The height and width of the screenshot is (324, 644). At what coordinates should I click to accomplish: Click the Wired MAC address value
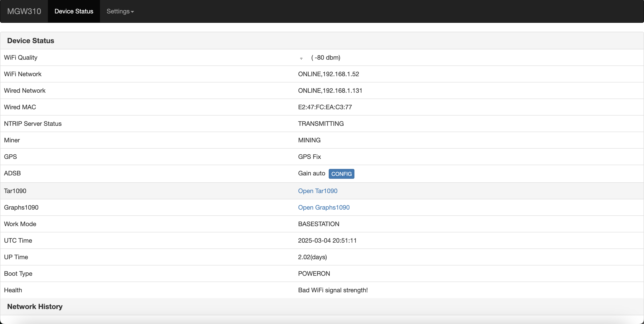click(x=325, y=107)
